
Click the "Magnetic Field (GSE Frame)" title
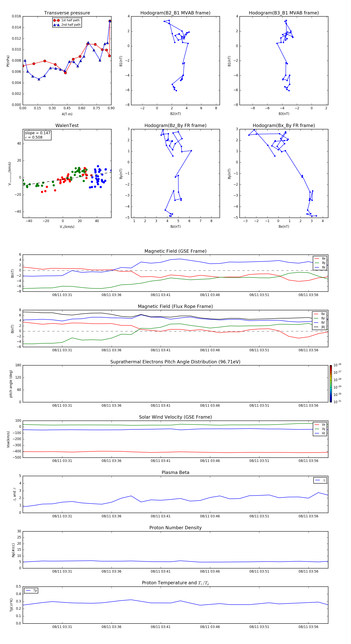(x=175, y=251)
